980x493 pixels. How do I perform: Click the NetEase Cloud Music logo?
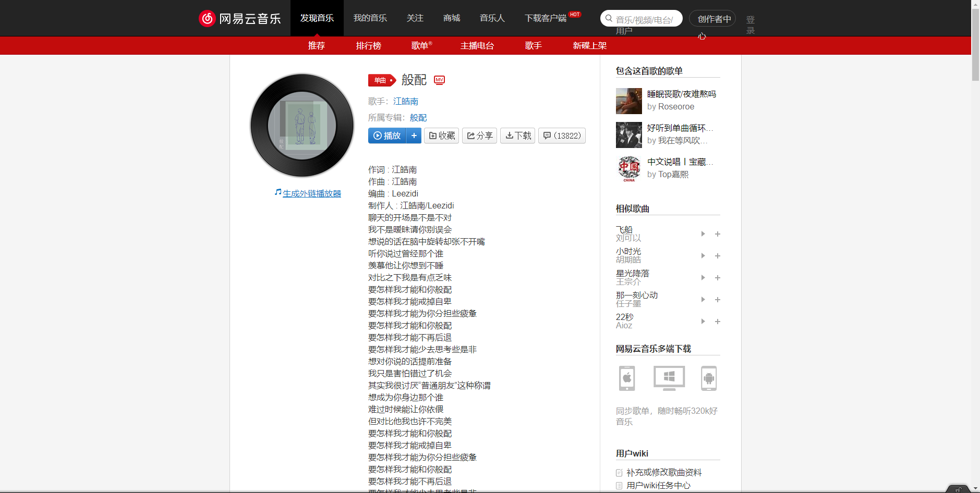click(x=240, y=18)
